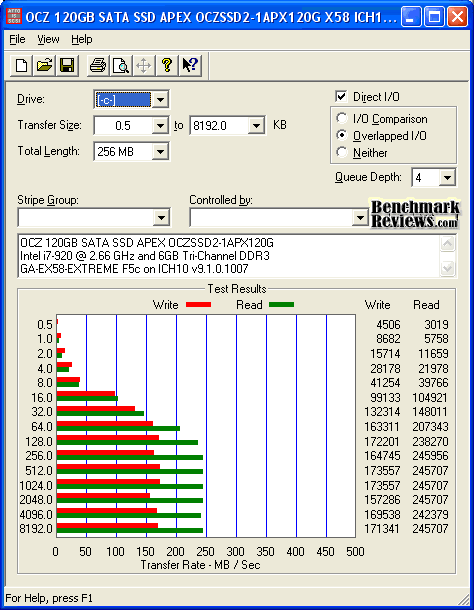
Task: Open the Controlled by dropdown
Action: [x=360, y=218]
